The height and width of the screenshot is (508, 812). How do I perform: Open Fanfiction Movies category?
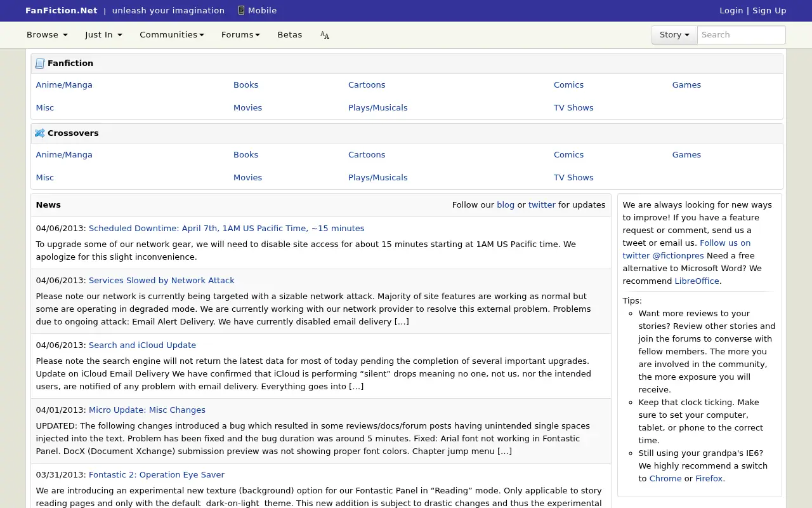click(247, 108)
